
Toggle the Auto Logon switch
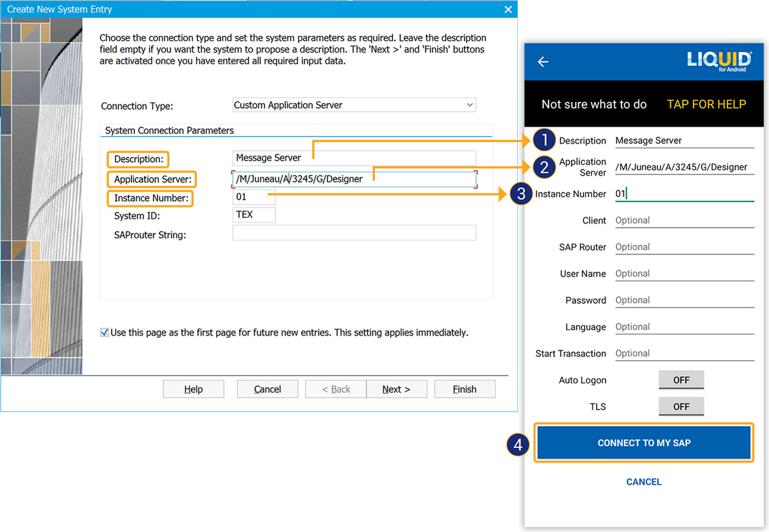click(681, 380)
